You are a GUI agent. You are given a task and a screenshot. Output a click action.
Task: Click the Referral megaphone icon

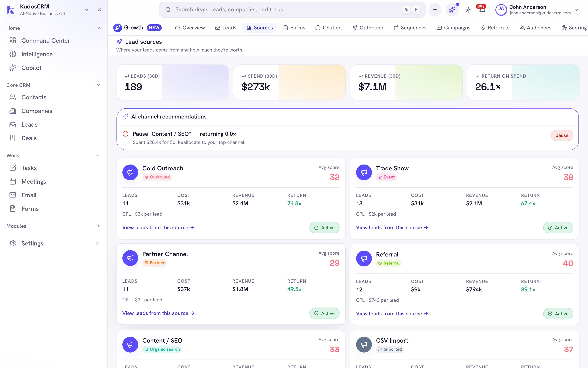click(364, 259)
